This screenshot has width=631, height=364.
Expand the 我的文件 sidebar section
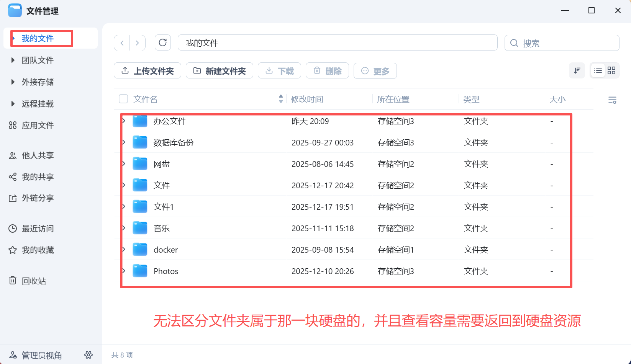(14, 38)
